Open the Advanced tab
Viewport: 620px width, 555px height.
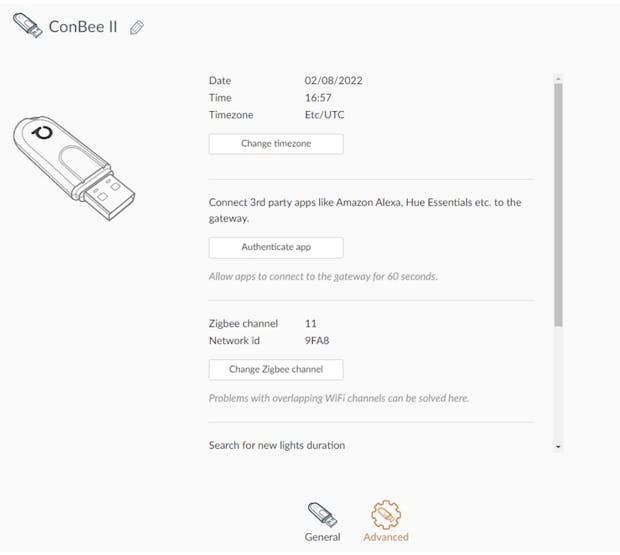point(386,537)
